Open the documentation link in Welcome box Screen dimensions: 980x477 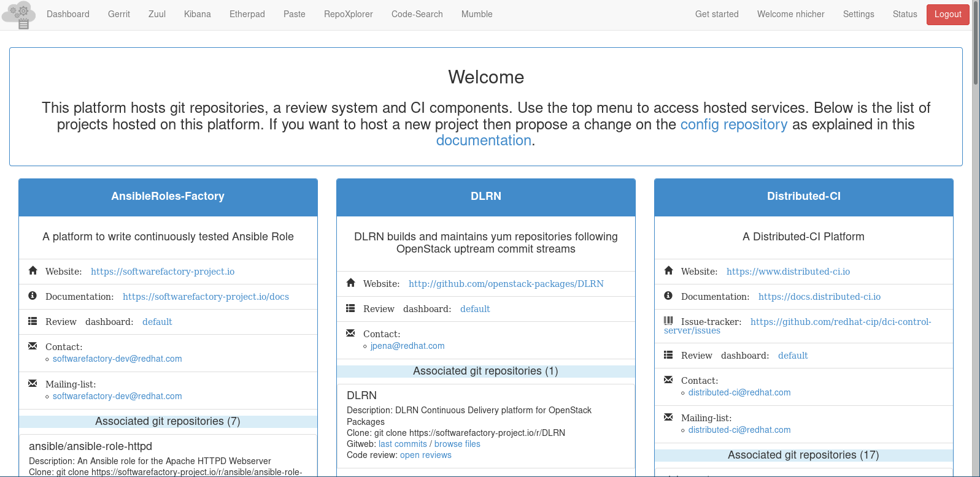(484, 140)
